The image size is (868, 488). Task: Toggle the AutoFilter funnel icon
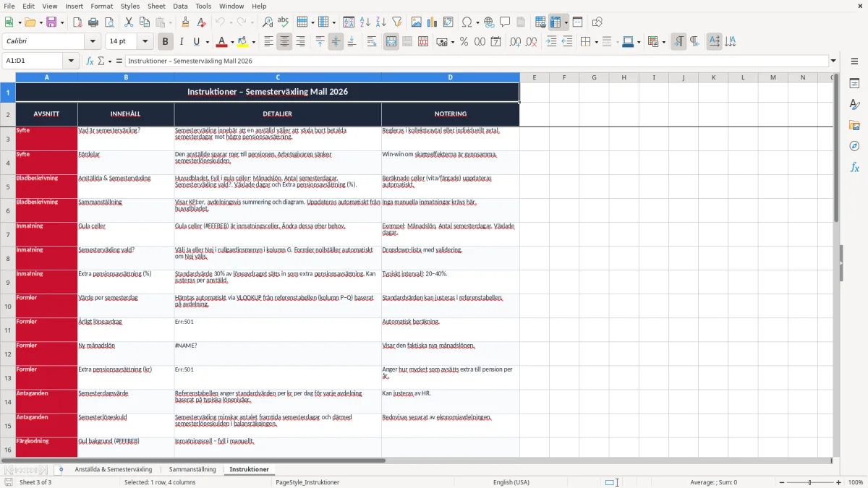[x=397, y=22]
